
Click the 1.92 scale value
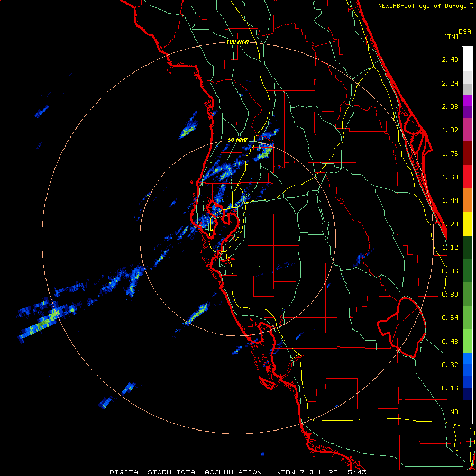pos(450,130)
